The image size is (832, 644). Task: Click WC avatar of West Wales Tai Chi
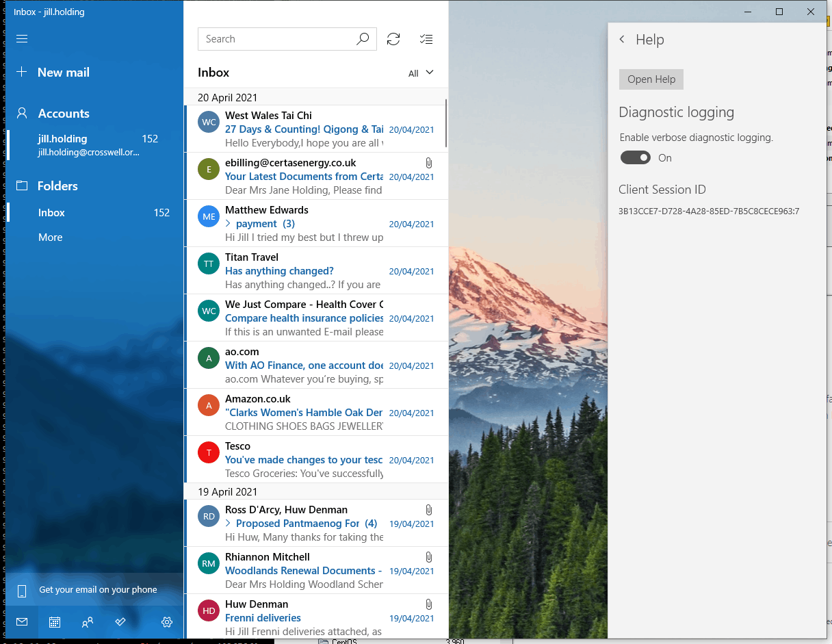[209, 122]
